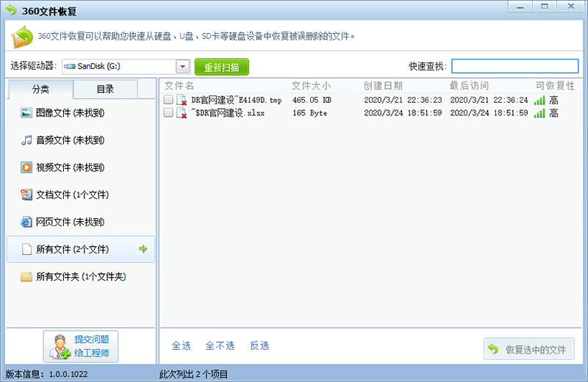
Task: Click the 全不选 link
Action: pos(220,345)
